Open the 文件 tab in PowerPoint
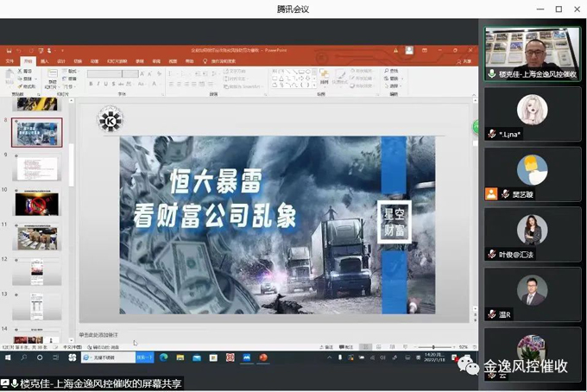Viewport: 587px width, 392px height. coord(9,61)
